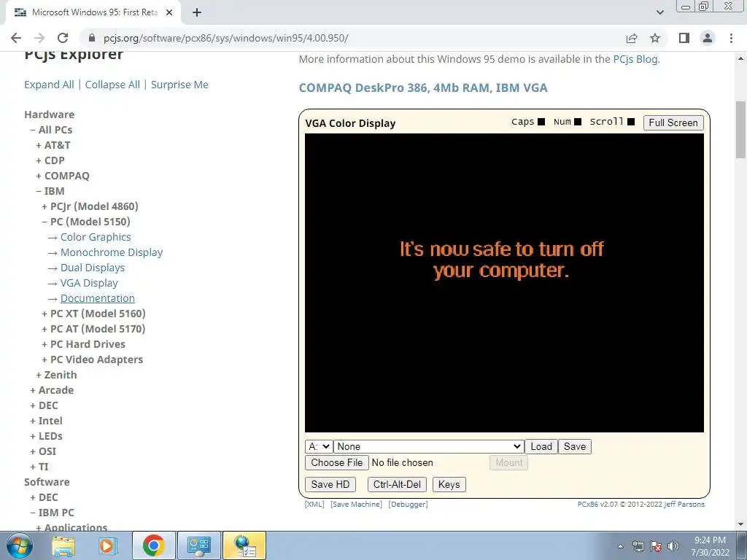Expand the CDP tree node
The height and width of the screenshot is (560, 747).
tap(50, 160)
